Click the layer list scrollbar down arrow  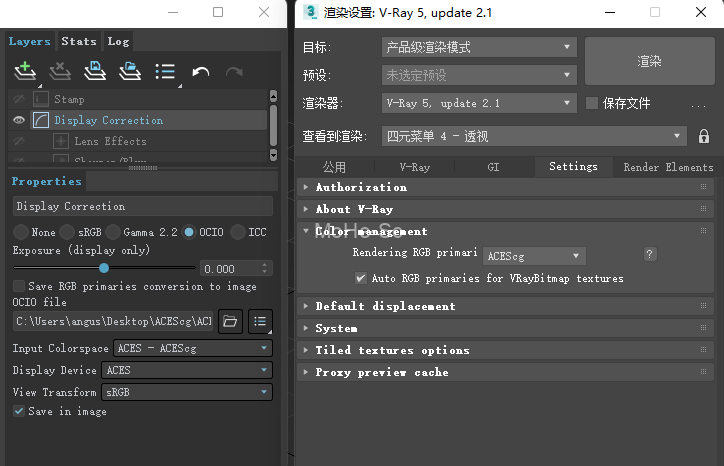(273, 155)
